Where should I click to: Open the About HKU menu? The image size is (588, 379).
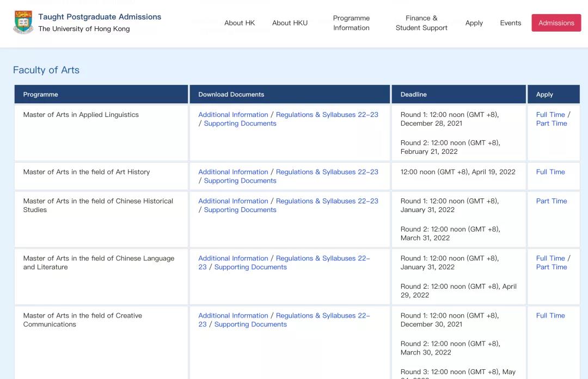(x=290, y=23)
